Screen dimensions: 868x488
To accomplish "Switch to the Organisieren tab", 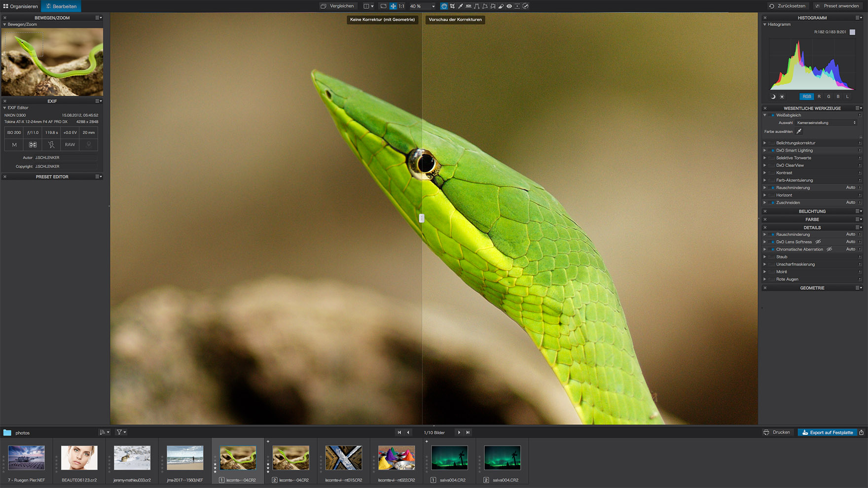I will click(21, 6).
